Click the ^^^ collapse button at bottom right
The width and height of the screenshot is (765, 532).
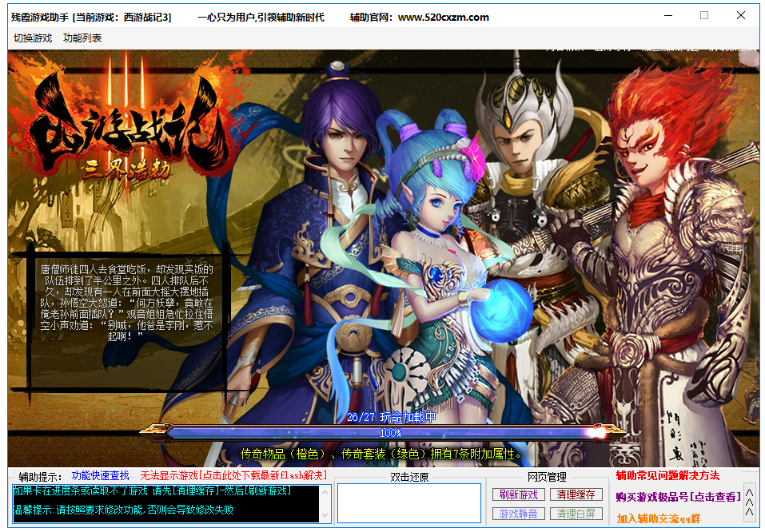749,502
